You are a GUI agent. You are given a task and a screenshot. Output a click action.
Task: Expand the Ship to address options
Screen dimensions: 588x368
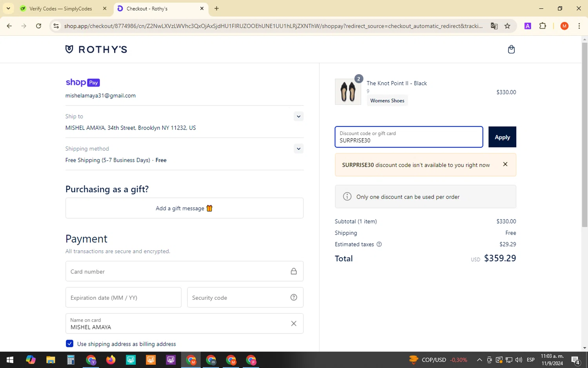click(298, 116)
